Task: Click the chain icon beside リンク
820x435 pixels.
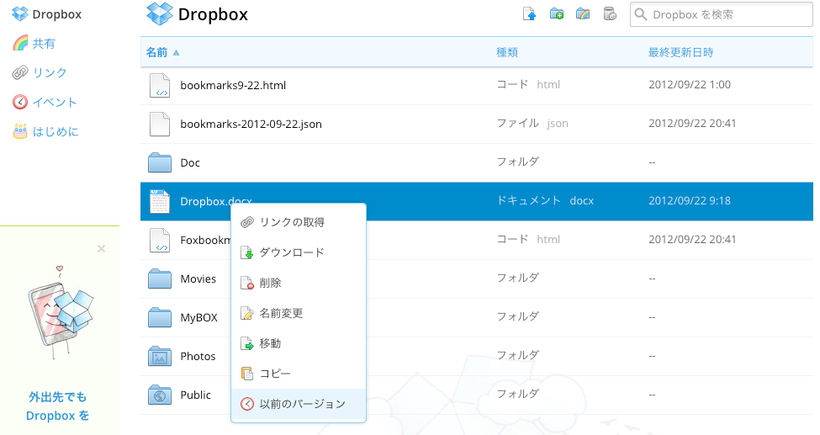Action: [x=20, y=73]
